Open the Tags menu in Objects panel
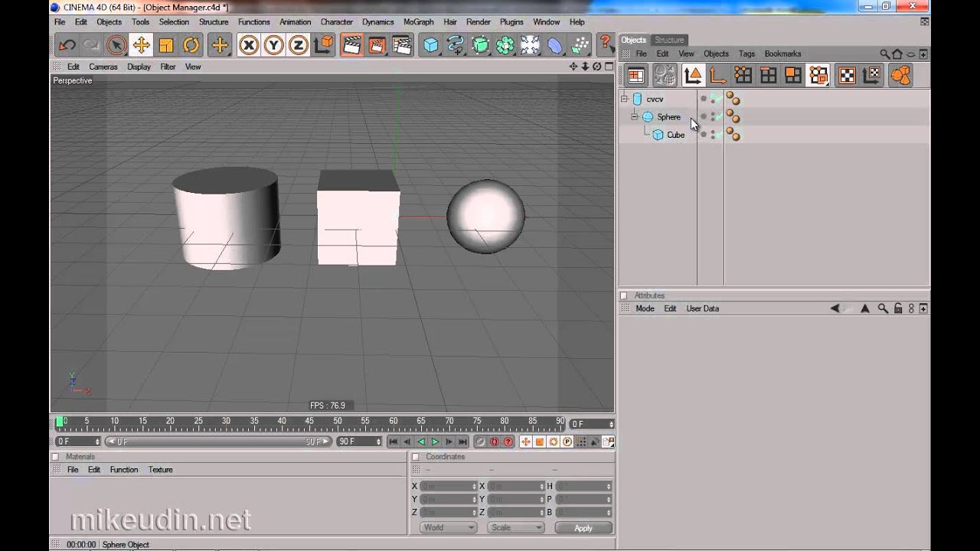Screen dimensions: 980x551 click(x=746, y=54)
